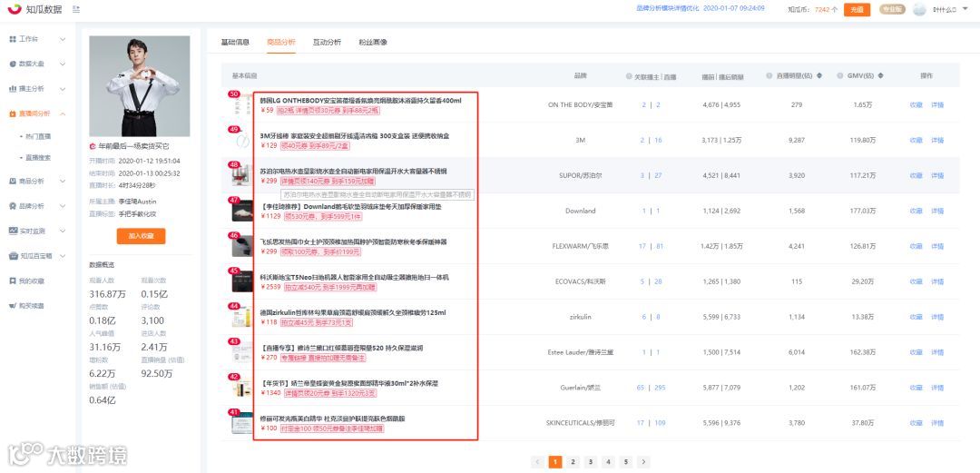Click the SKINCEUTICALS product thumbnail
This screenshot has height=473, width=980.
click(x=242, y=424)
